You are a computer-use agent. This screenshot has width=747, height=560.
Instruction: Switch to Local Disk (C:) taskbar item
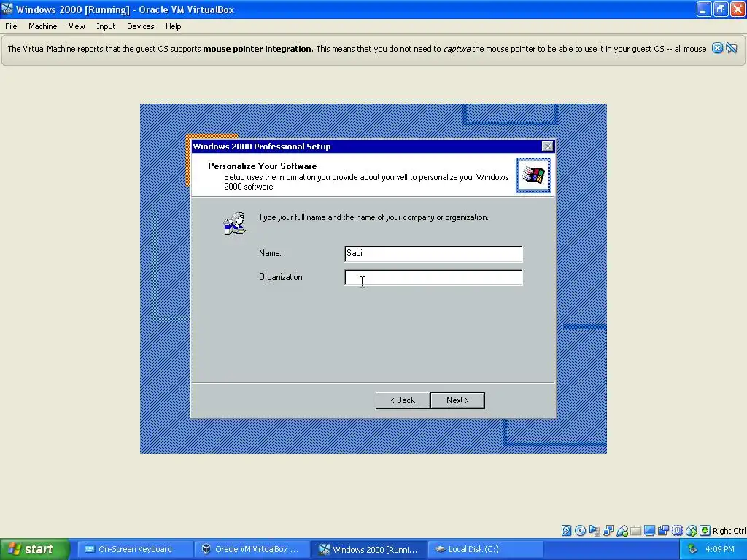(484, 549)
